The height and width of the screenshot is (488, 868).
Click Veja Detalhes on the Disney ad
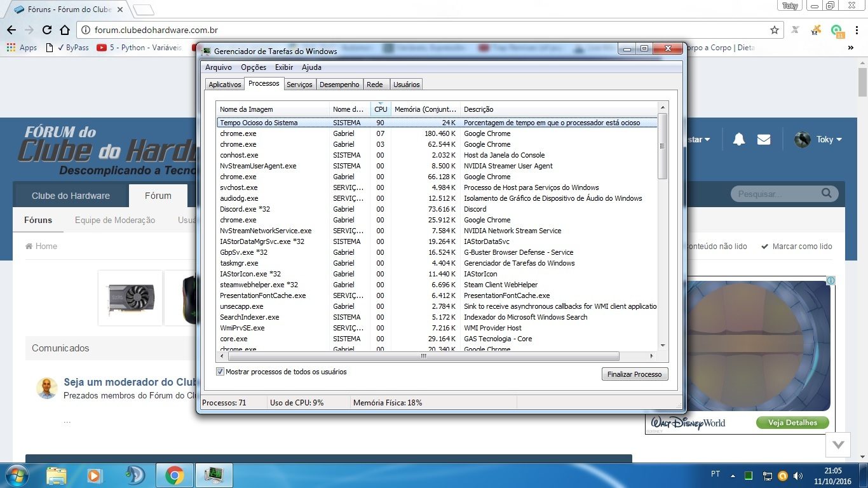click(x=792, y=423)
